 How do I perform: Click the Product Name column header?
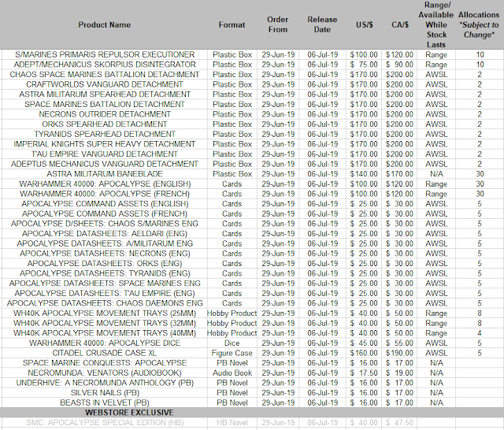point(105,24)
